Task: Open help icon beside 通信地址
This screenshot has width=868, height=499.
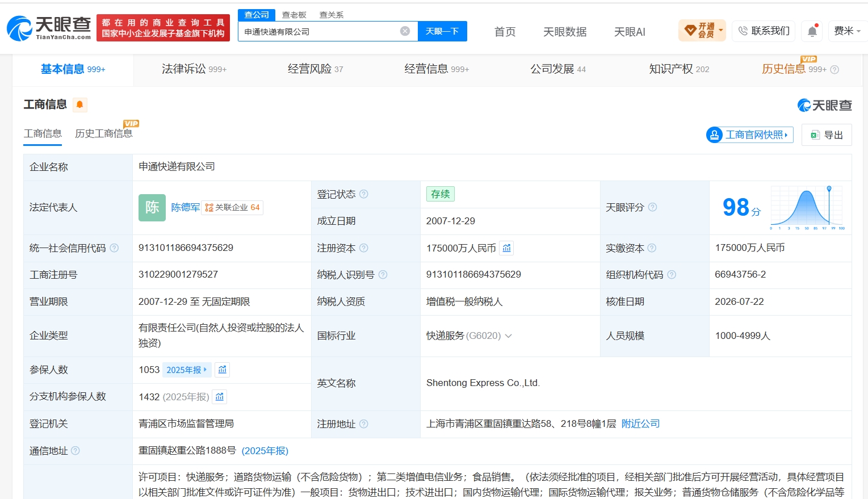Action: (76, 451)
